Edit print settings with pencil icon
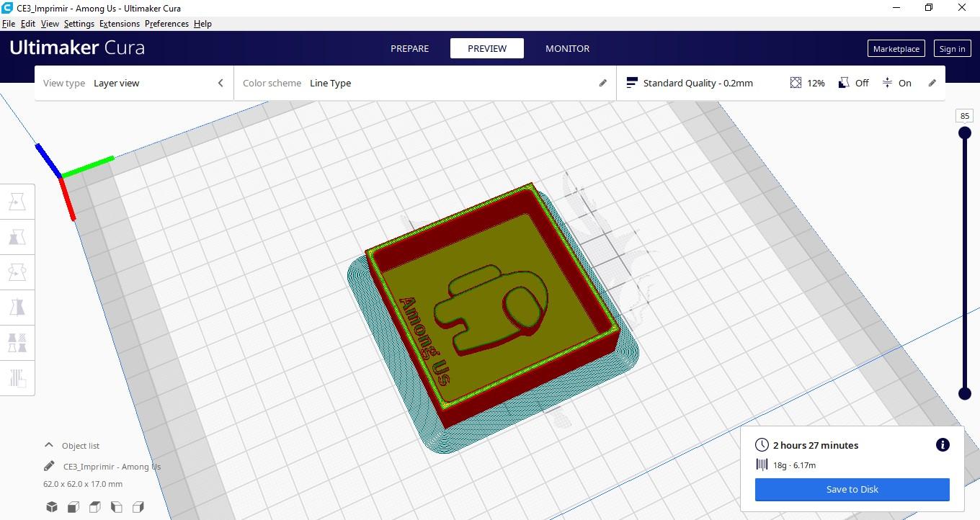980x520 pixels. click(932, 83)
